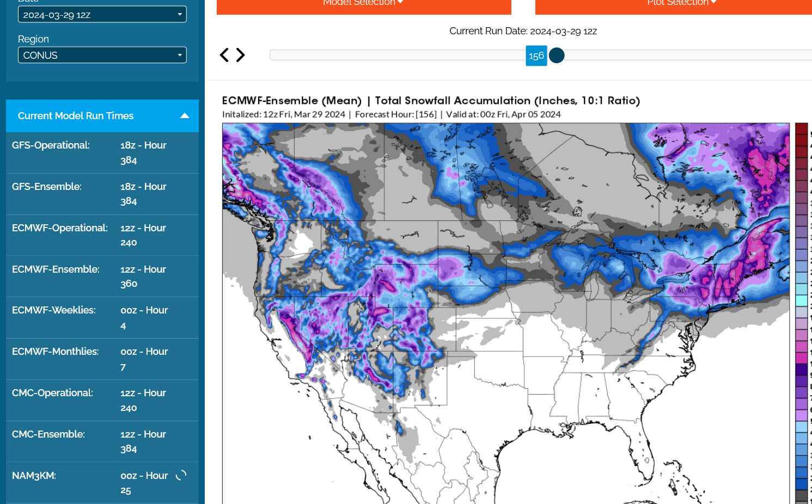Select the GFS-Ensemble model run
812x504 pixels.
tap(102, 194)
